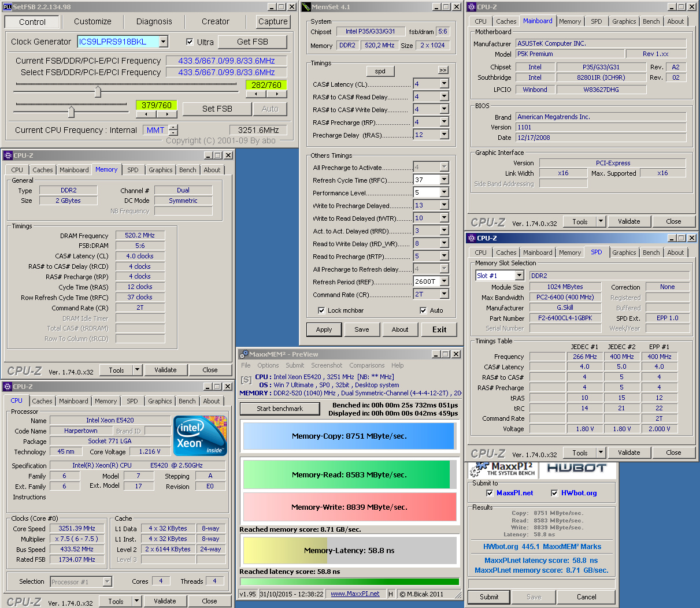Select the Graphics tab in CPU-Z Mainboard window
Viewport: 700px width, 608px height.
tap(624, 21)
